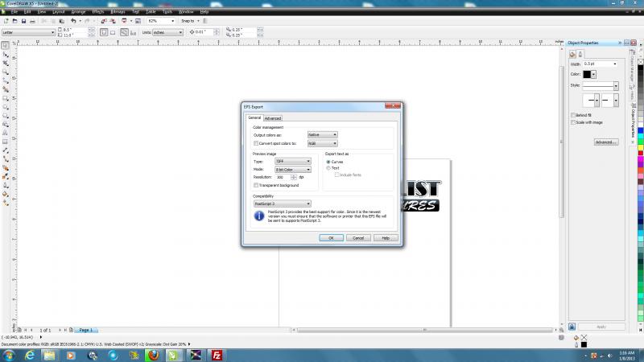Click the Import icon in toolbar
The image size is (644, 362).
pyautogui.click(x=104, y=21)
